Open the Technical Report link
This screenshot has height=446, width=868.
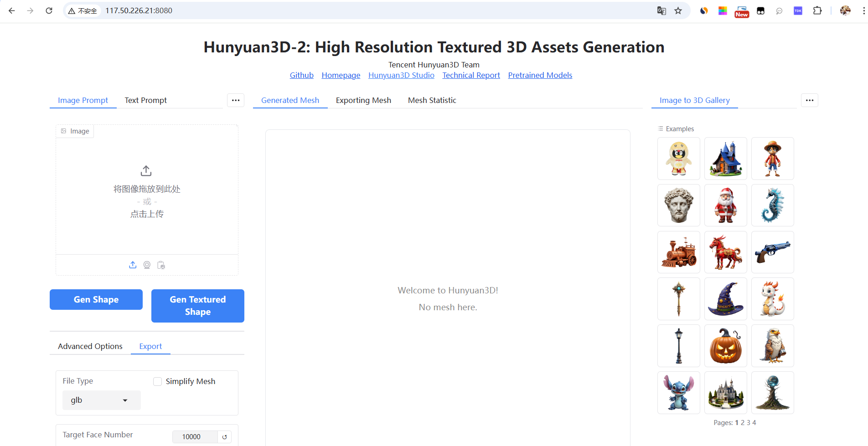(x=471, y=75)
